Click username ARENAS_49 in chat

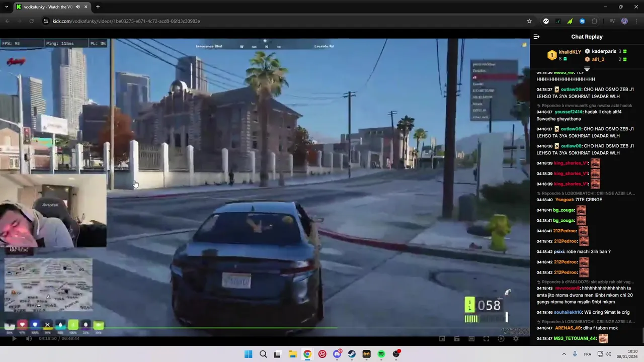point(568,328)
